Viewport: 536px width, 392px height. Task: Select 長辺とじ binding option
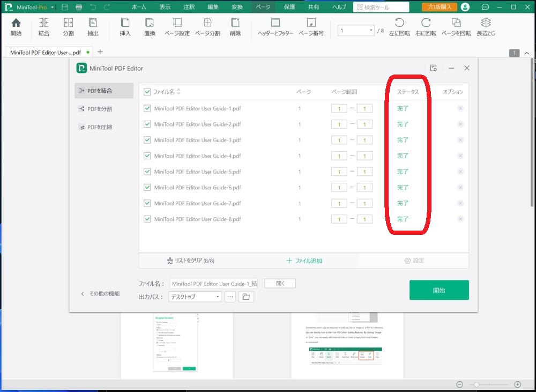pos(486,27)
